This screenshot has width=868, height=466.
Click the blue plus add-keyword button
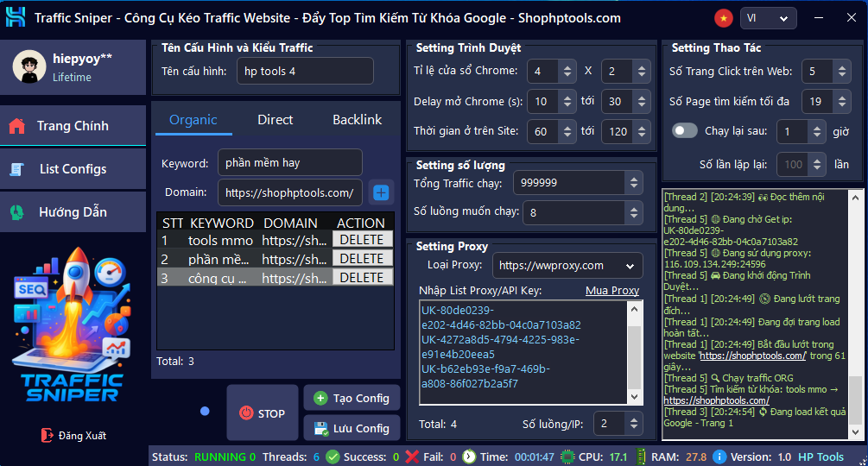point(381,192)
